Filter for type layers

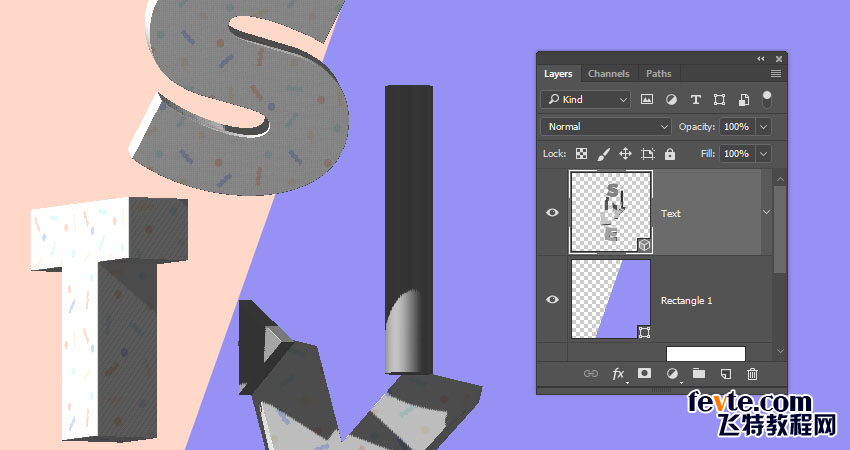point(696,100)
